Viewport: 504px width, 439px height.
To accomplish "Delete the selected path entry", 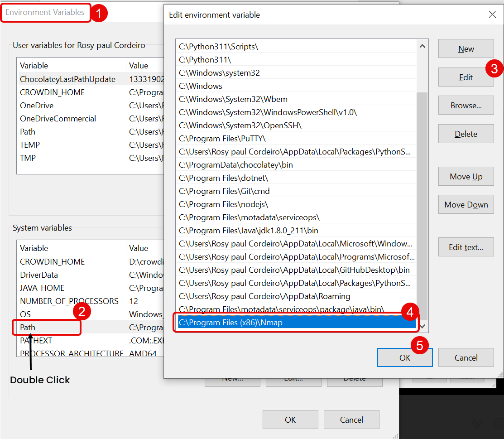I will pyautogui.click(x=466, y=134).
